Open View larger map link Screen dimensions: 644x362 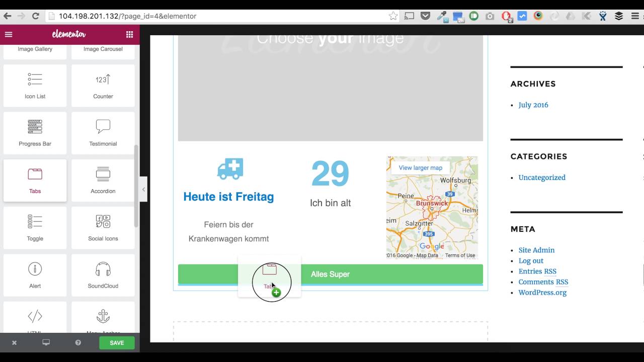pos(421,168)
